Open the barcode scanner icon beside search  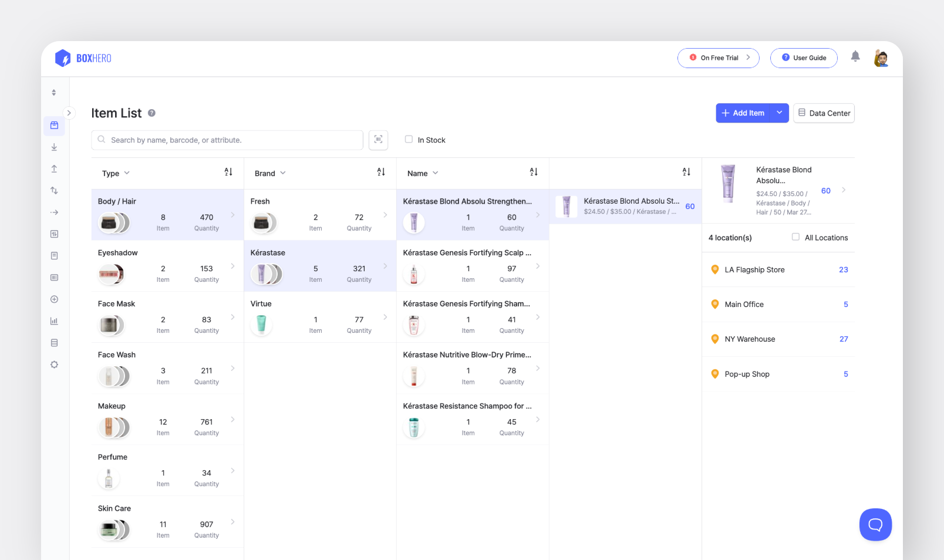pos(378,140)
